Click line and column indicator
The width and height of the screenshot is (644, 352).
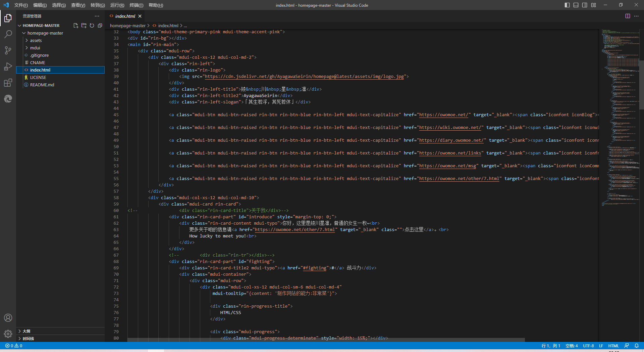pos(551,346)
